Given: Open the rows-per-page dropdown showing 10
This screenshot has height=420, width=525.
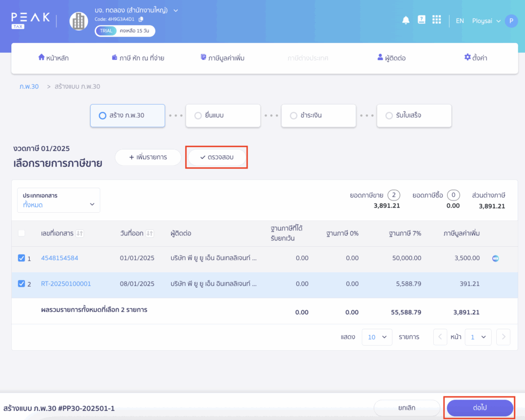Looking at the screenshot, I should pyautogui.click(x=377, y=337).
